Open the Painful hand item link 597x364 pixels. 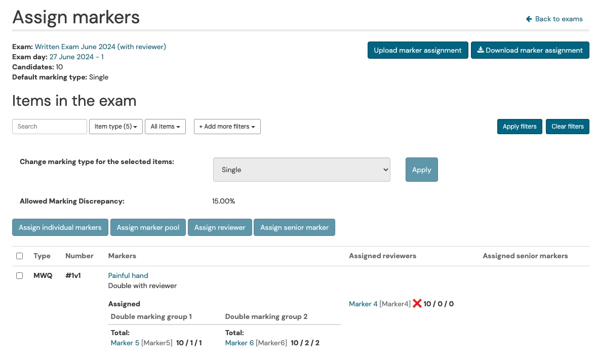[128, 275]
